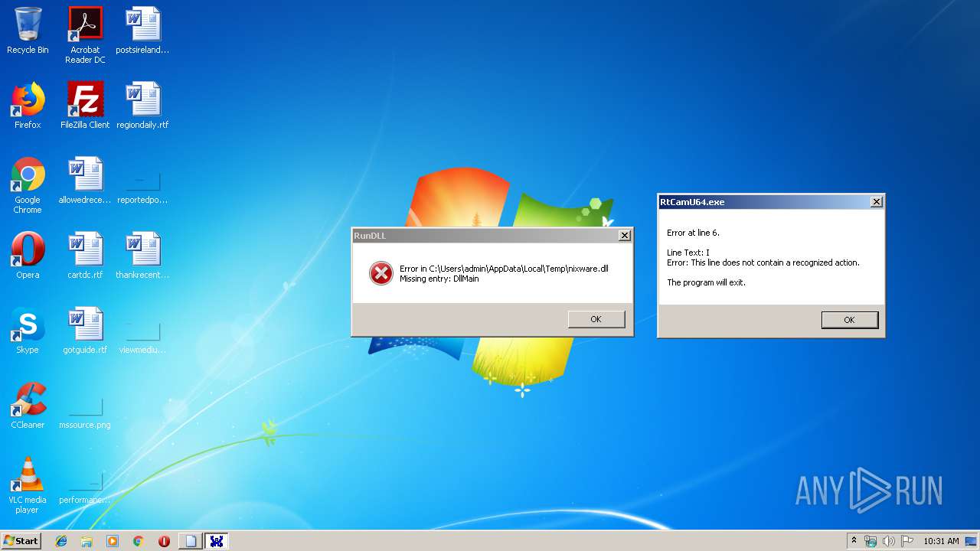Close the RtCamU64.exe error window
980x551 pixels.
click(x=877, y=202)
